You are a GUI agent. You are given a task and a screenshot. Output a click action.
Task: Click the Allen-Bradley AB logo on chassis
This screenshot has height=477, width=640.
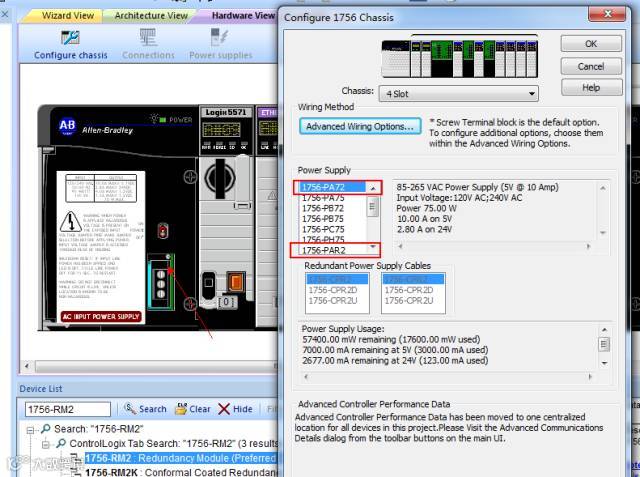pos(67,126)
